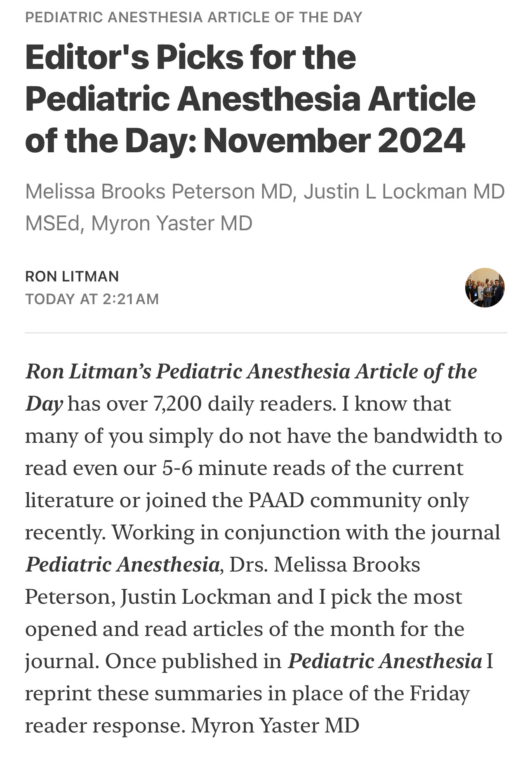Tap 'Drs. Melissa Brooks' in the body text

pos(325,565)
